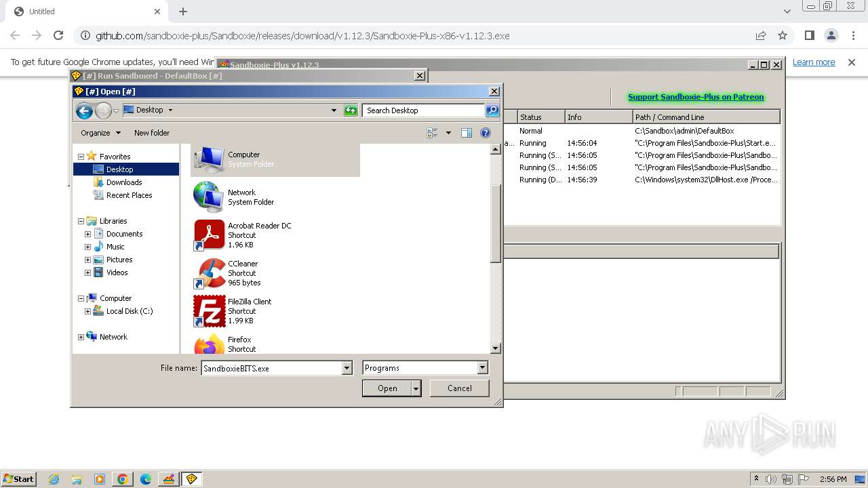Click the clock showing 2:56 PM
Image resolution: width=868 pixels, height=488 pixels.
(x=833, y=479)
